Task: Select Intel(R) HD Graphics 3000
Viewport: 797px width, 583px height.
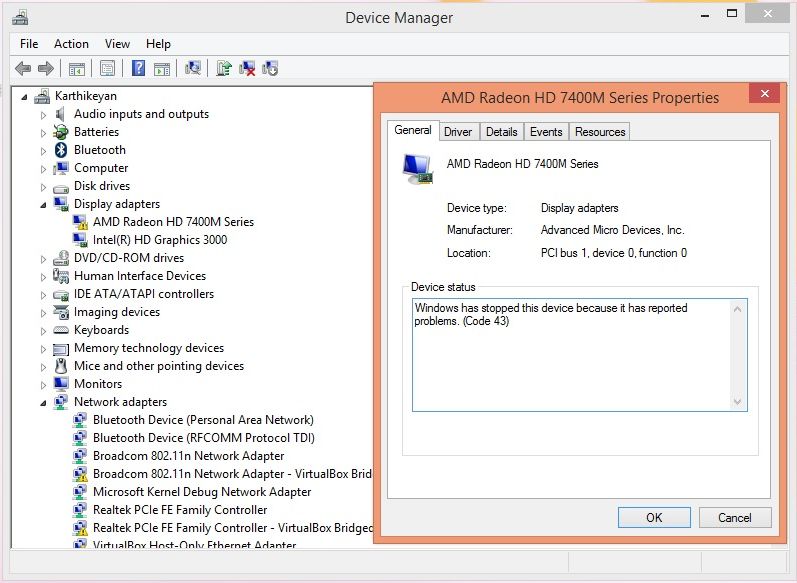Action: (x=160, y=240)
